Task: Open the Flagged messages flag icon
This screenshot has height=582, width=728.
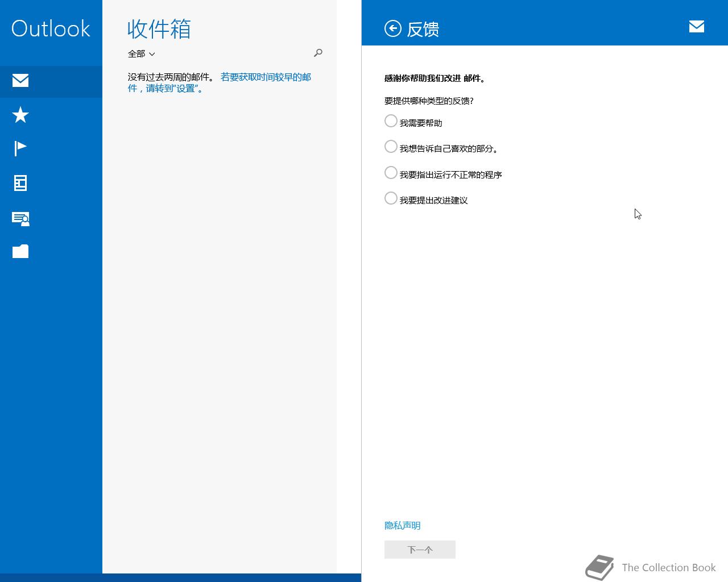Action: coord(20,148)
